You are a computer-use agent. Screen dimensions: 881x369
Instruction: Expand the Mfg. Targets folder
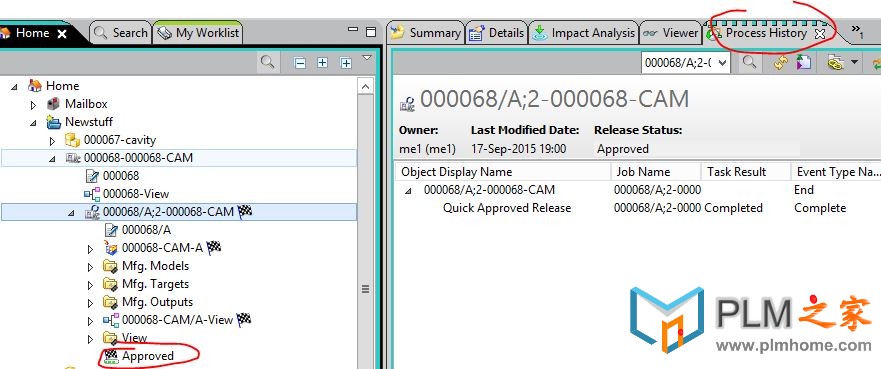(90, 284)
